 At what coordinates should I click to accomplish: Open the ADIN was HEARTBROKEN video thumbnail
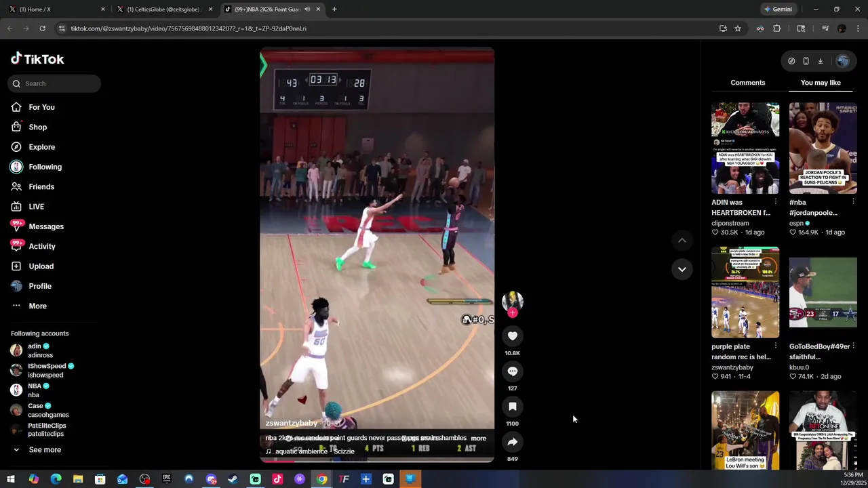[x=745, y=148]
